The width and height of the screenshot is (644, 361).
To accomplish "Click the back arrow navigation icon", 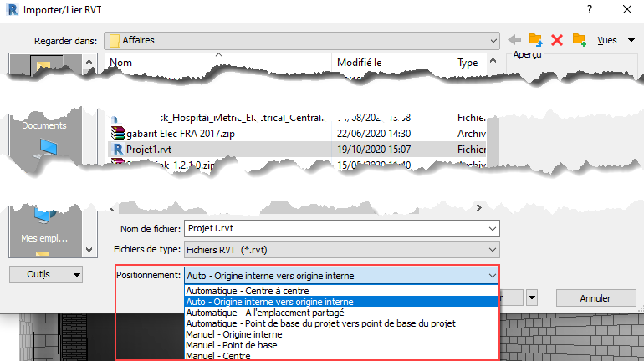I will click(514, 40).
